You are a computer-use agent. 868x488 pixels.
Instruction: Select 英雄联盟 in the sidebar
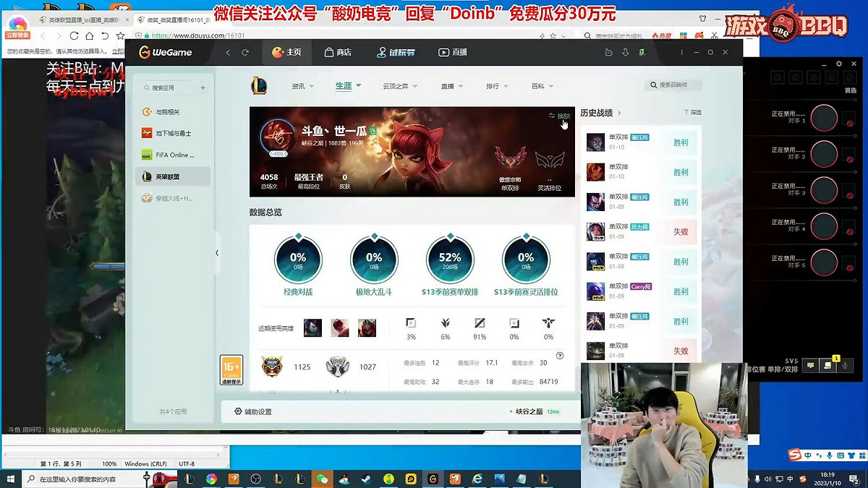click(173, 176)
